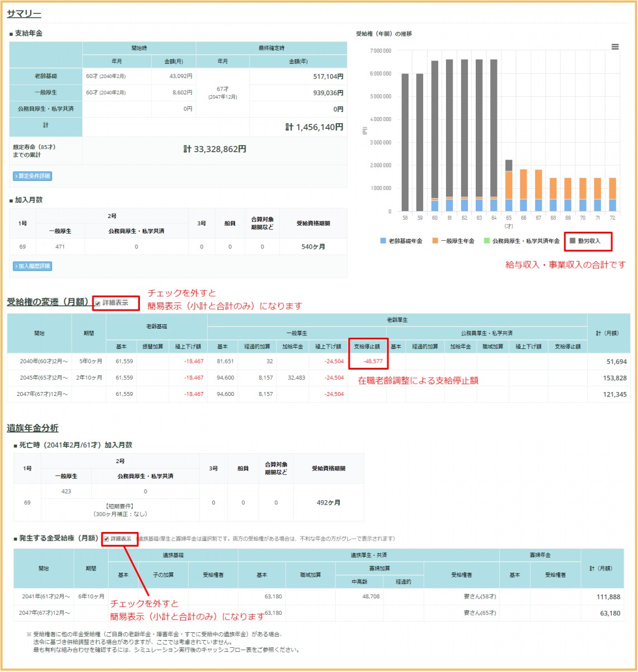Select total 計 1,456,140円
The image size is (638, 672).
tap(314, 127)
